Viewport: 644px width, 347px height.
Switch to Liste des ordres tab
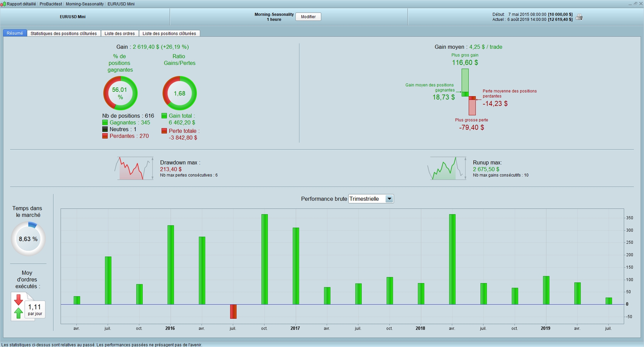(x=120, y=33)
